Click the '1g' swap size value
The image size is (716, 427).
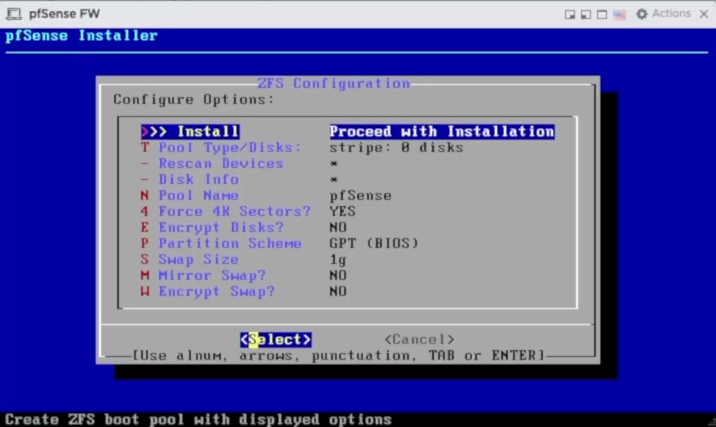point(338,260)
